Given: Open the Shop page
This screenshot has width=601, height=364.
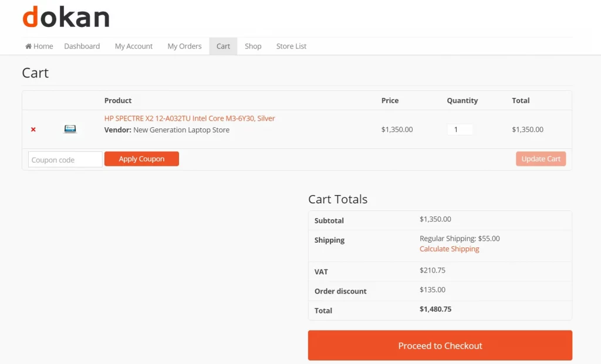Looking at the screenshot, I should click(x=253, y=46).
